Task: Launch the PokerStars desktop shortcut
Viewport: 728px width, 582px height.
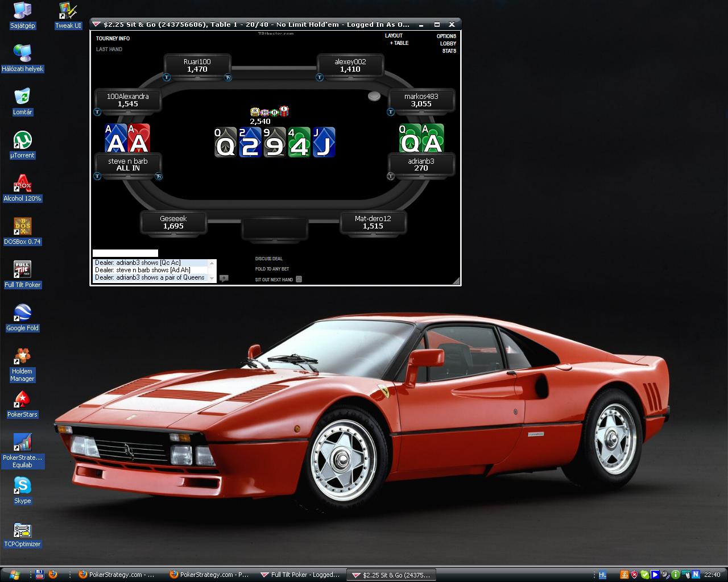Action: click(22, 404)
